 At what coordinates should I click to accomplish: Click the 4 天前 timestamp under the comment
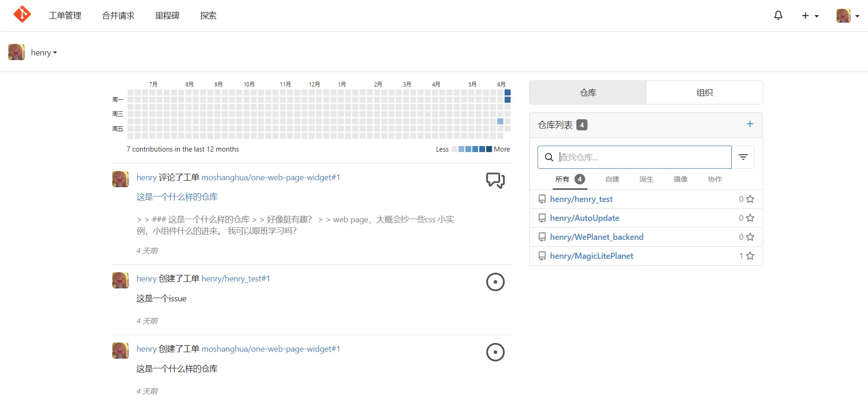pos(147,250)
